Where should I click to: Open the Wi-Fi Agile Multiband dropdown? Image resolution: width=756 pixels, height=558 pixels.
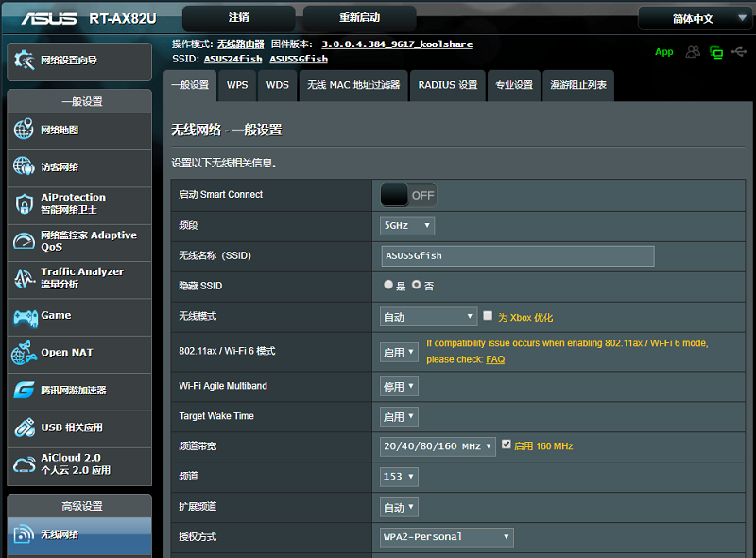pyautogui.click(x=399, y=387)
